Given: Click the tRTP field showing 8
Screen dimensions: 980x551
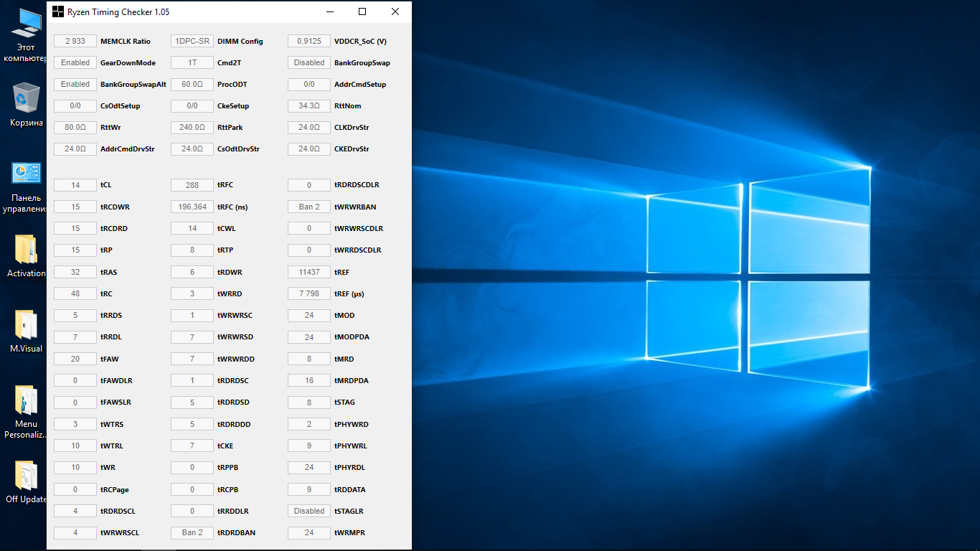Looking at the screenshot, I should (192, 250).
